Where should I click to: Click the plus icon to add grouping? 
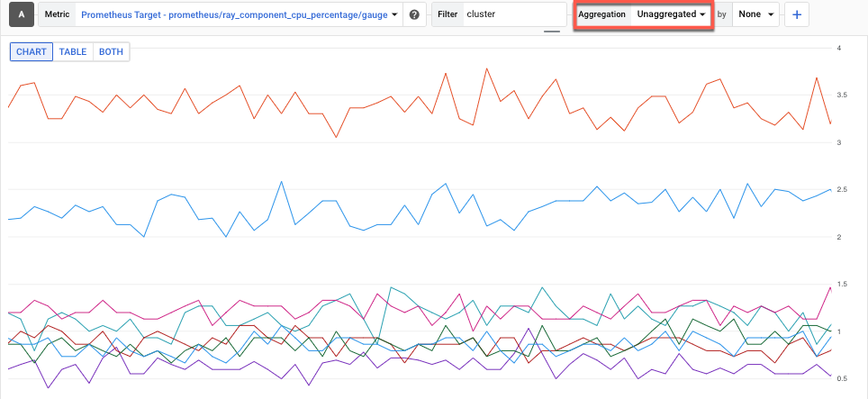pos(797,15)
